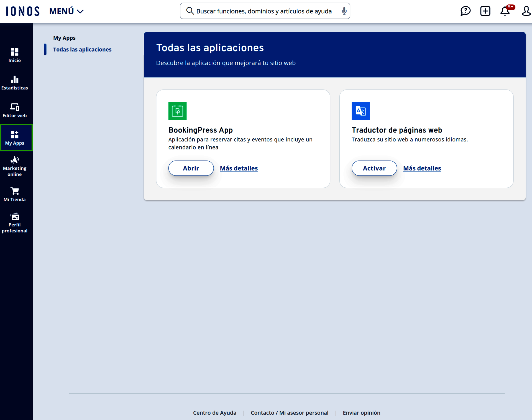Open the BookingPress App with Abrir

coord(191,168)
